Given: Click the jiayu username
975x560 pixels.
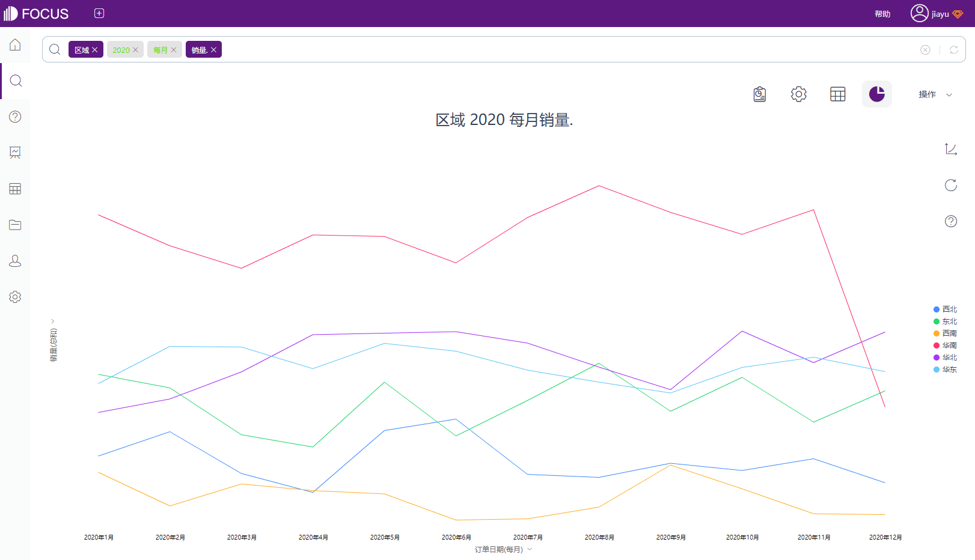Looking at the screenshot, I should click(940, 14).
